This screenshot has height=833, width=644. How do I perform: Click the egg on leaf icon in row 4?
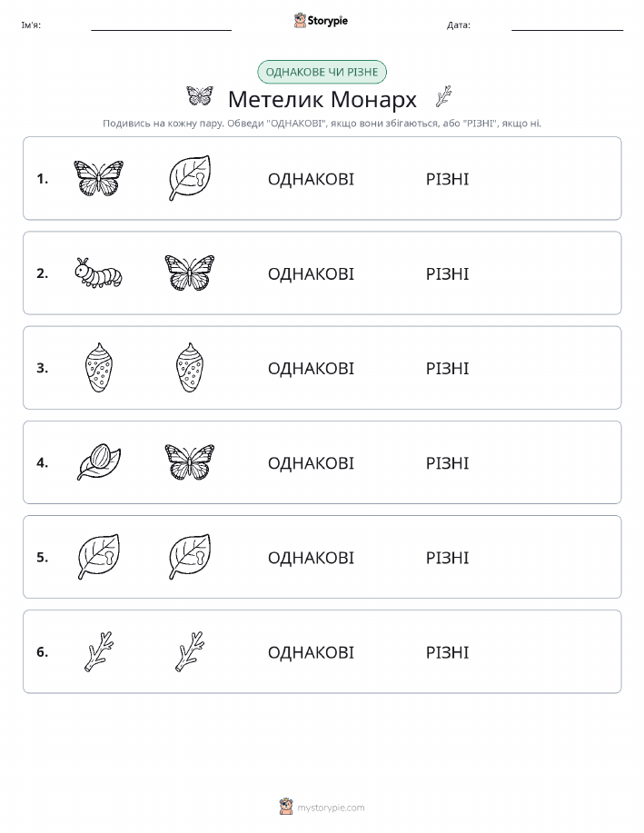(x=98, y=462)
